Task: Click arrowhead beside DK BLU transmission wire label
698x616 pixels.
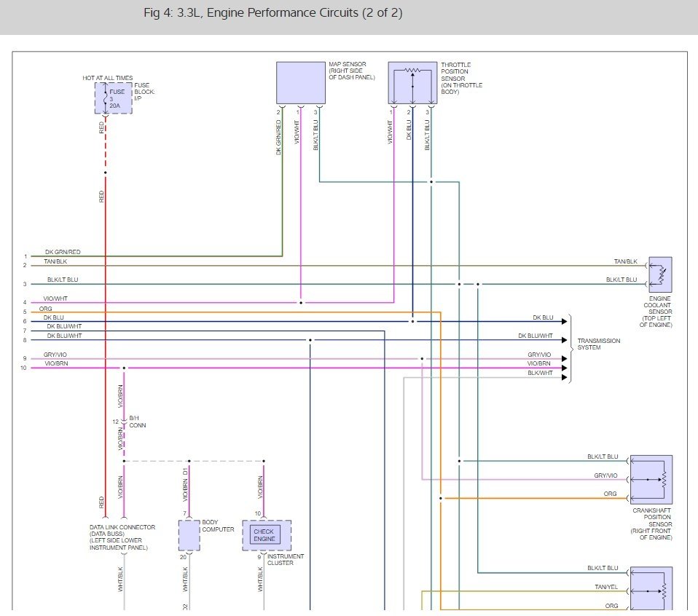Action: [x=565, y=321]
